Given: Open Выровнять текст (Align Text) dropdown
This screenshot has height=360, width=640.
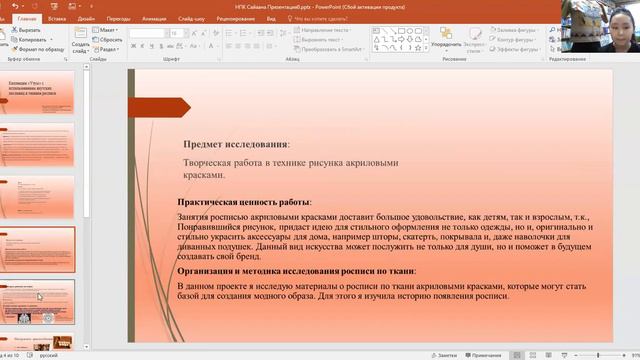Looking at the screenshot, I should 318,40.
